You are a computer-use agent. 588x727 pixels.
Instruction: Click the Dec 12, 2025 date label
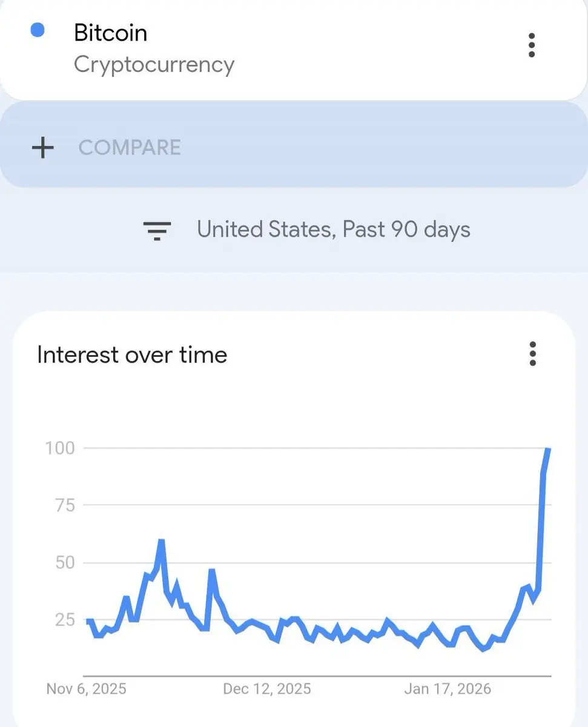(x=266, y=689)
